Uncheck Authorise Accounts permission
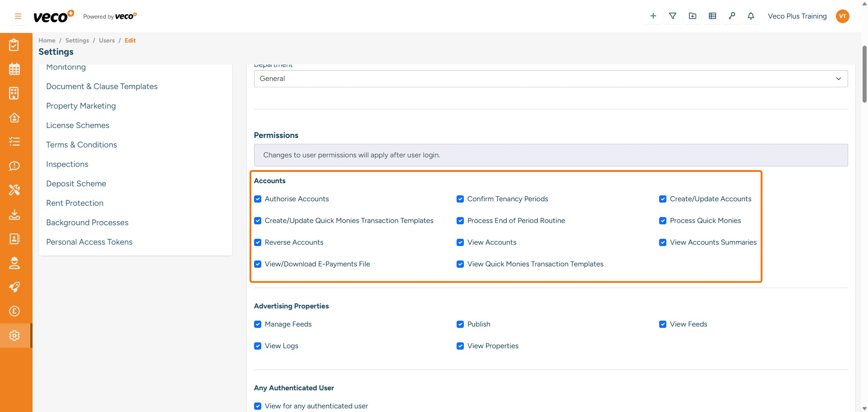The height and width of the screenshot is (412, 868). point(258,199)
